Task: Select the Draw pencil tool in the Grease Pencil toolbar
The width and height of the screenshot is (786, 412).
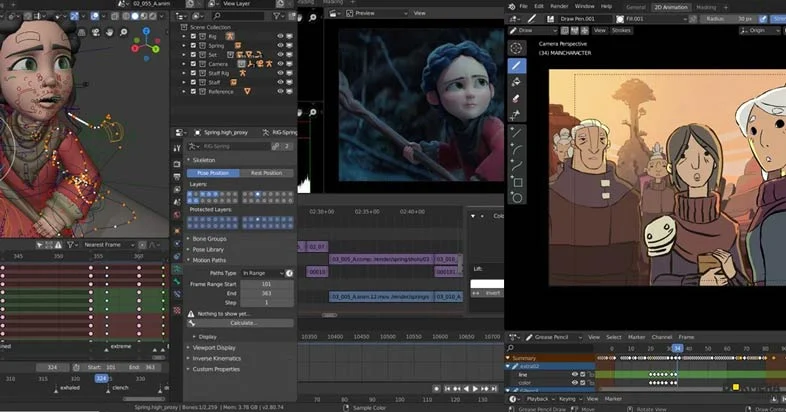Action: pos(516,65)
